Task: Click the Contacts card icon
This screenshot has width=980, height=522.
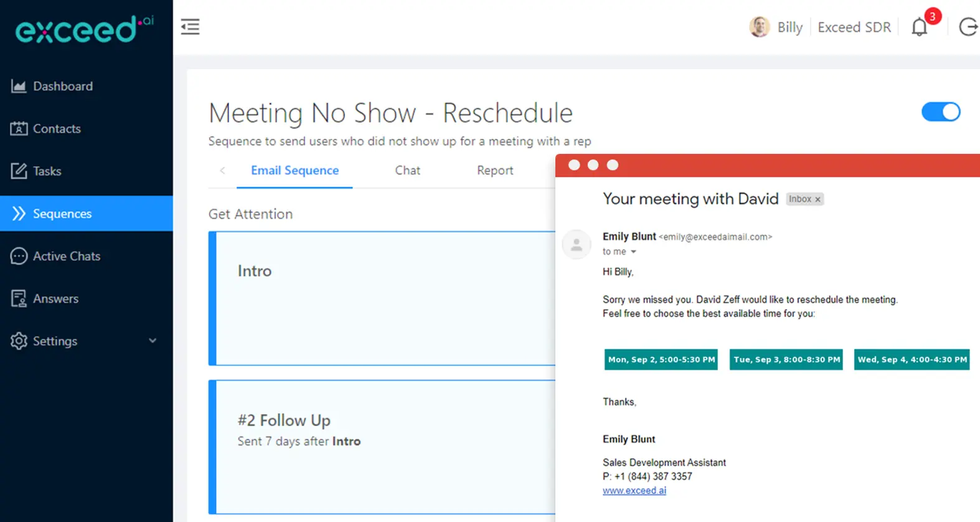Action: pos(19,128)
